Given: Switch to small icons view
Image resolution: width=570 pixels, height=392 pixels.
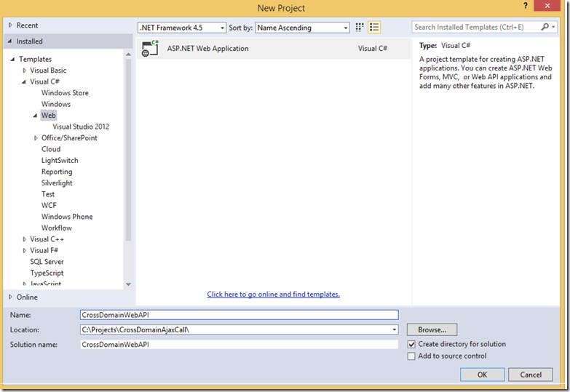Looking at the screenshot, I should 359,27.
